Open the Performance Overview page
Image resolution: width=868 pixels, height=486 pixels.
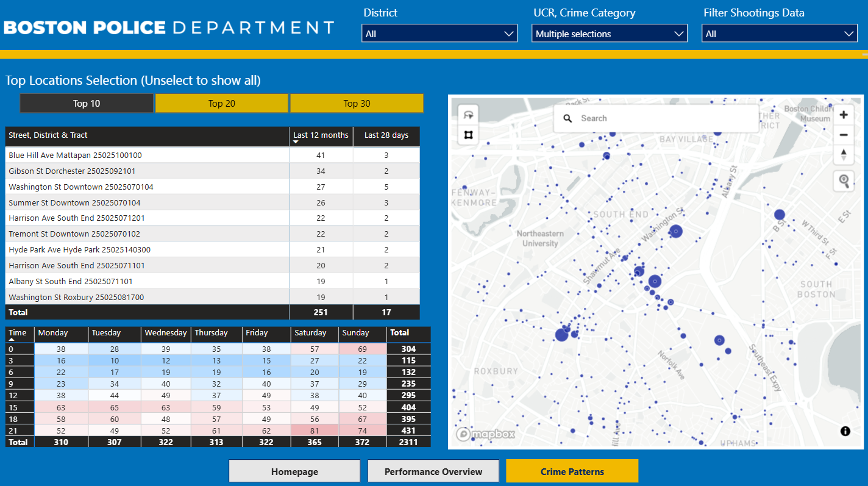point(433,471)
